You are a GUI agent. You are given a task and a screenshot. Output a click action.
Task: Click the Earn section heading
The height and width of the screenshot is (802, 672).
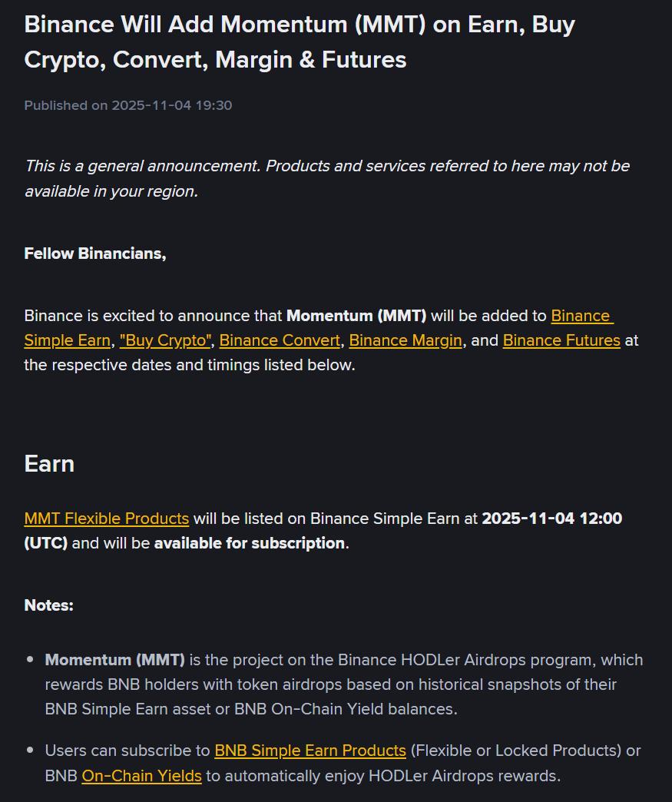point(49,464)
